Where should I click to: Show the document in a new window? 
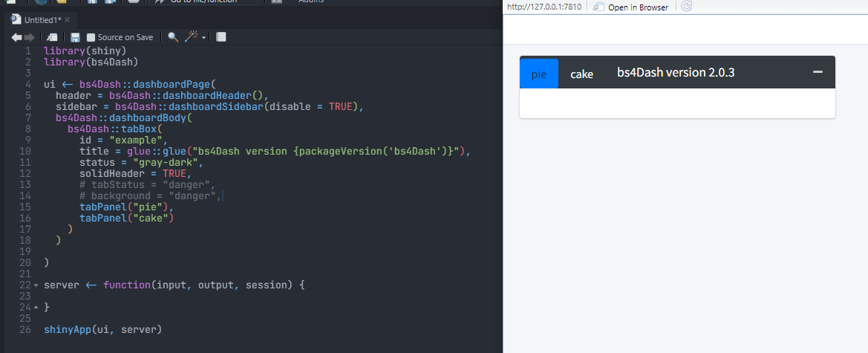(x=52, y=37)
